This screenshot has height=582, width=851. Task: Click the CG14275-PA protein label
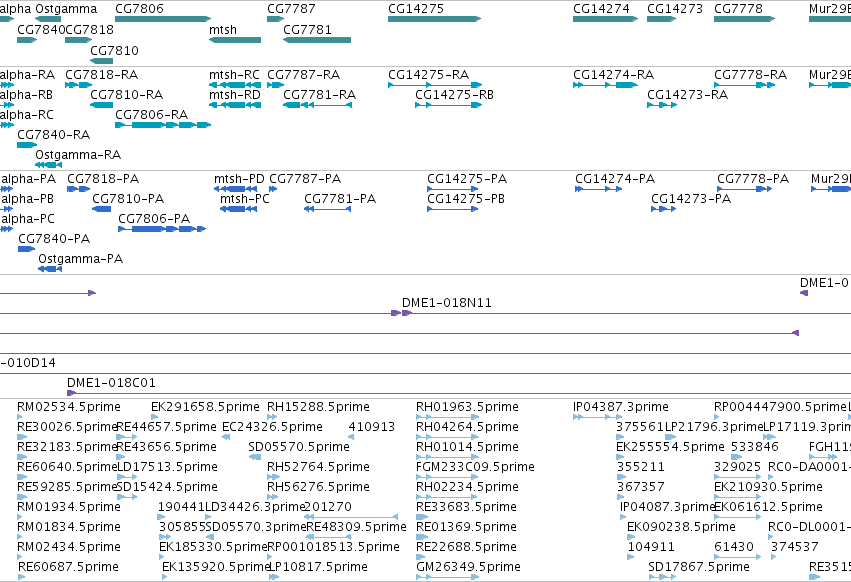click(467, 179)
